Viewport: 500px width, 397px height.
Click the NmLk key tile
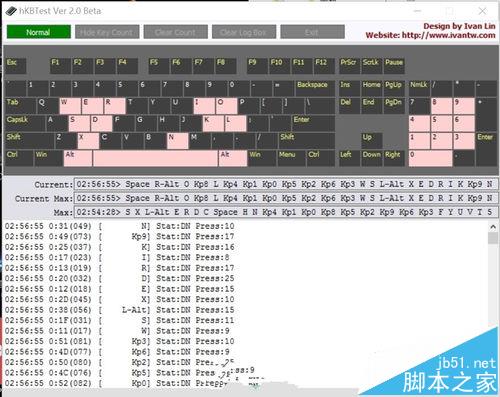pyautogui.click(x=419, y=88)
